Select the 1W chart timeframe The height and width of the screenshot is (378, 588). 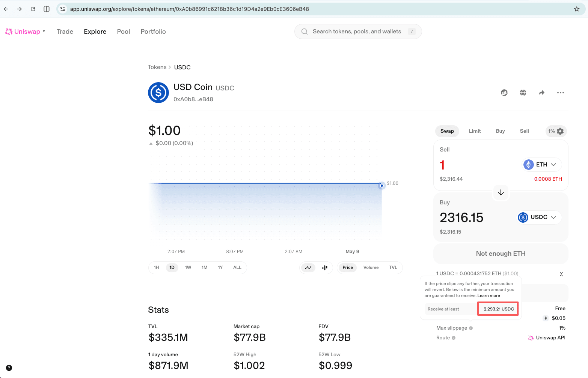click(x=188, y=267)
